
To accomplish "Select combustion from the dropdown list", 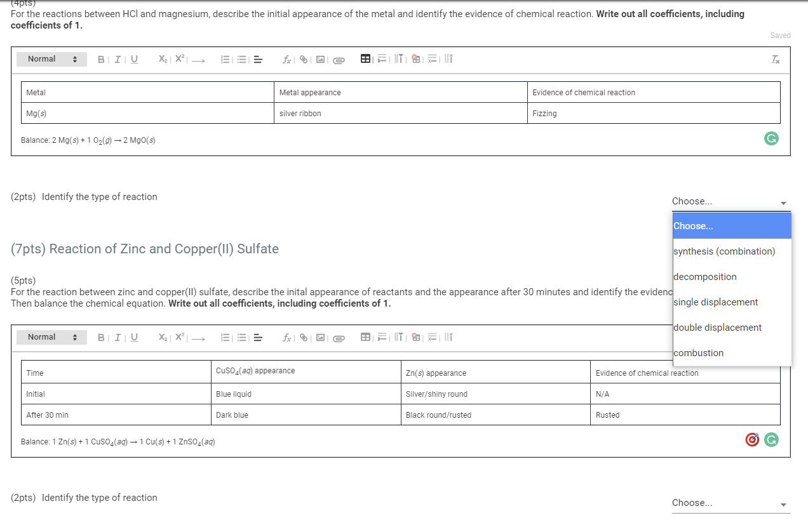I will pyautogui.click(x=732, y=353).
